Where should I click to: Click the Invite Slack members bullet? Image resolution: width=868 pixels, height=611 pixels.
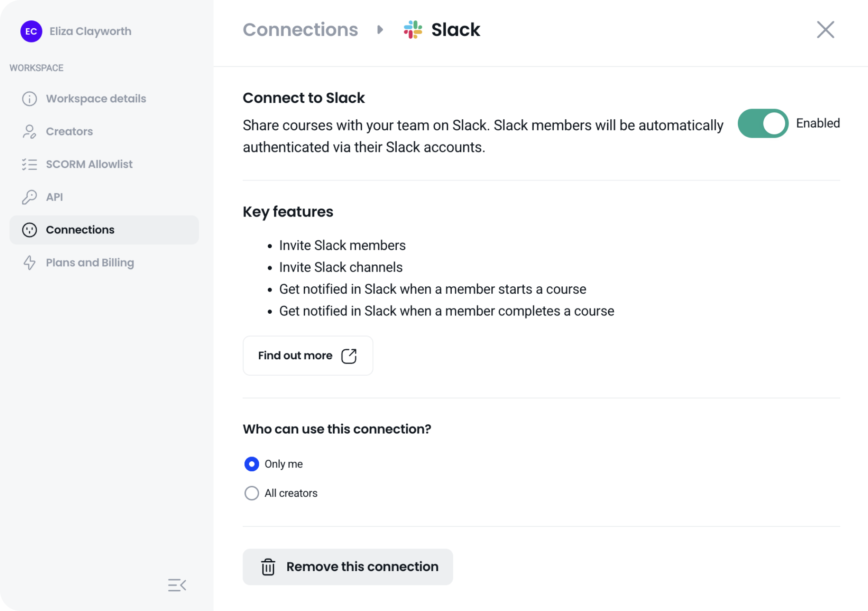(342, 246)
